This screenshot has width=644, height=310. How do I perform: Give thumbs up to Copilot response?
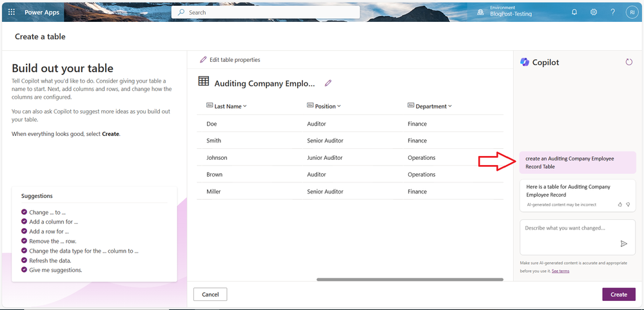(x=620, y=204)
